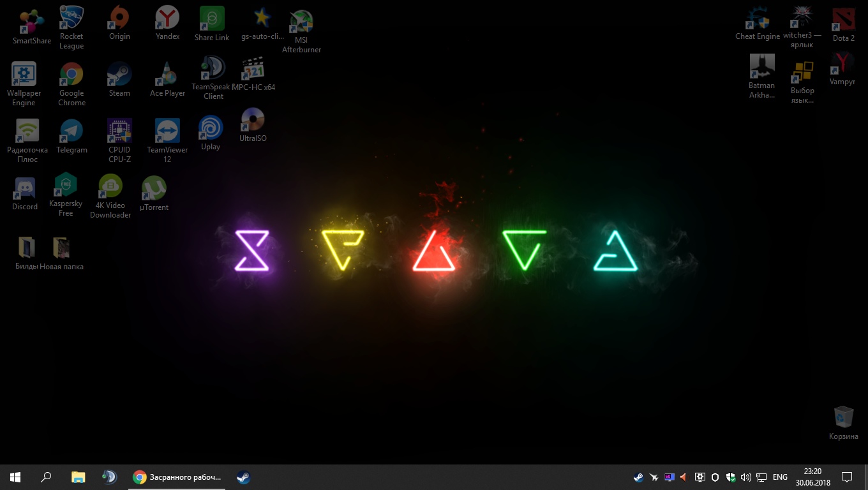
Task: Click the taskbar search magnifier
Action: pyautogui.click(x=46, y=477)
